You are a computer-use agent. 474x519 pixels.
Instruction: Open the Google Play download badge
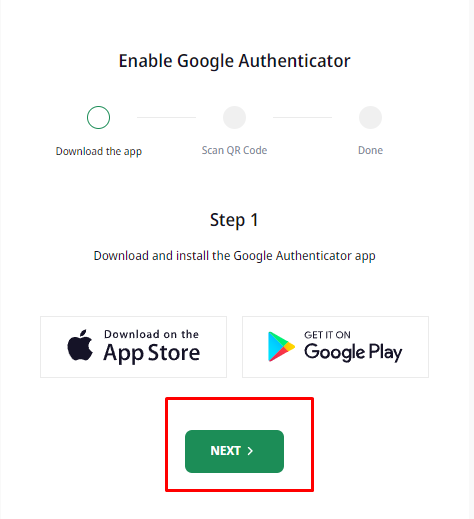(335, 347)
